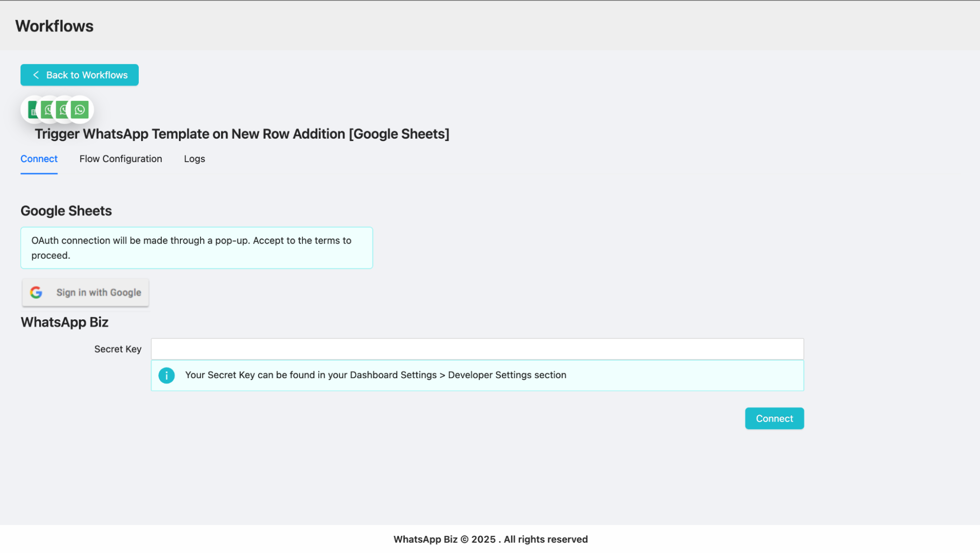Image resolution: width=980 pixels, height=553 pixels.
Task: Switch to the Connect tab
Action: [39, 159]
